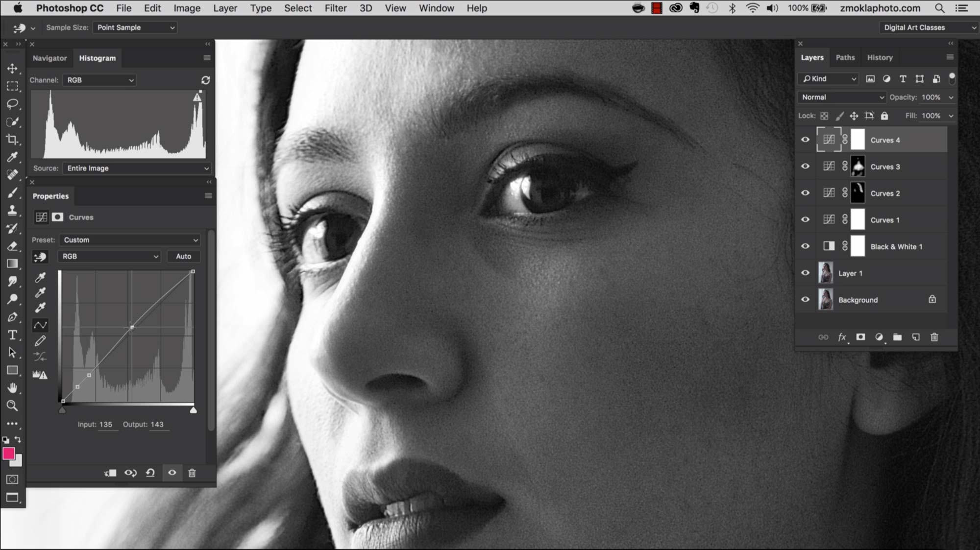
Task: Open the Filter menu
Action: [336, 8]
